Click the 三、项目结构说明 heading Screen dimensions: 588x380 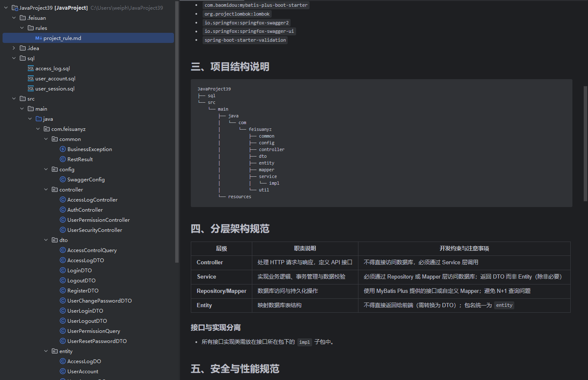pos(230,66)
